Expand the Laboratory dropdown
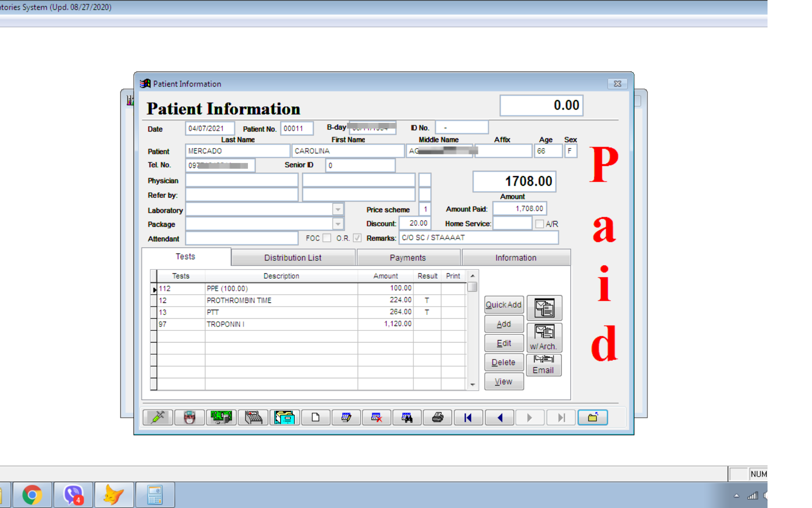The height and width of the screenshot is (508, 812). [x=338, y=209]
